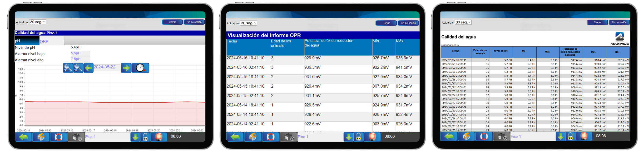Open lifebuoy help icon in left tablet

point(59,137)
